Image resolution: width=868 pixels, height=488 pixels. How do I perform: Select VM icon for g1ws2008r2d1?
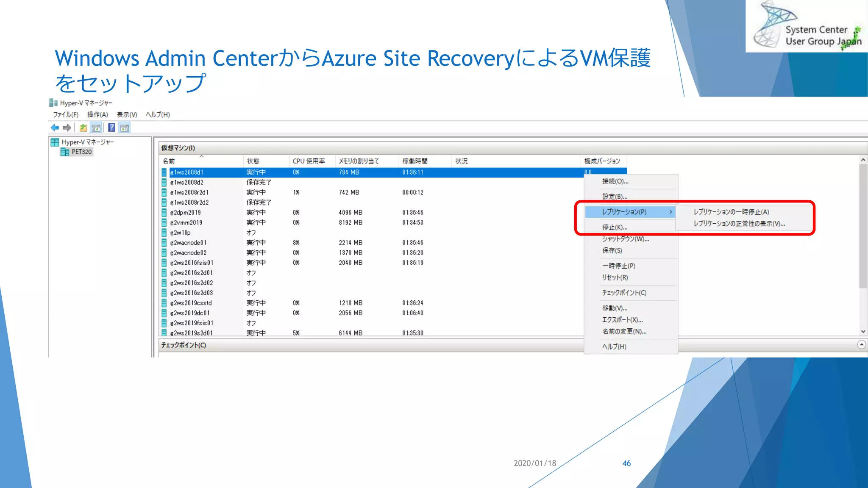click(x=164, y=193)
